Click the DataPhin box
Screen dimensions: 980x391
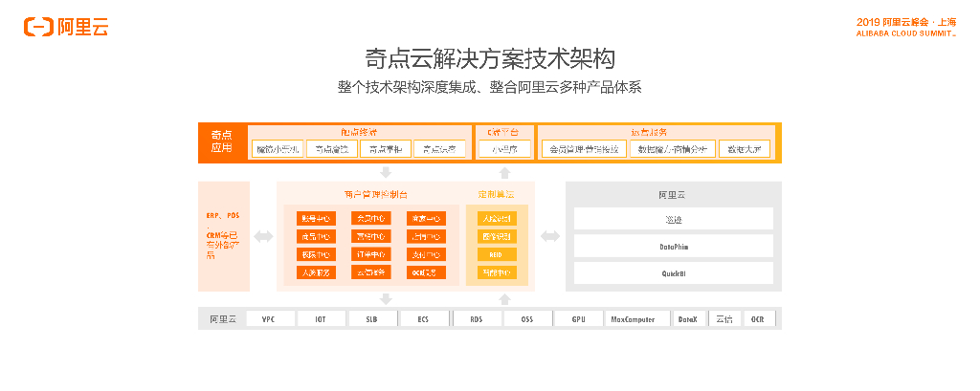(x=674, y=246)
